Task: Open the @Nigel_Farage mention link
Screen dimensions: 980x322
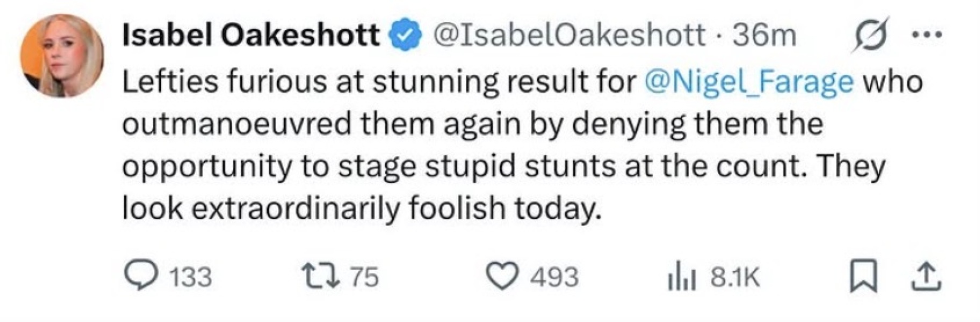Action: pyautogui.click(x=748, y=82)
